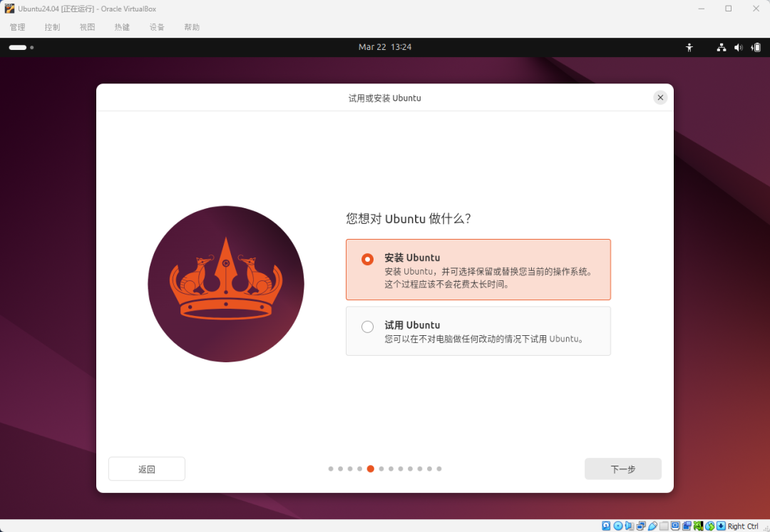The image size is (770, 532).
Task: Click the video recording icon in VirtualBox status bar
Action: click(687, 526)
